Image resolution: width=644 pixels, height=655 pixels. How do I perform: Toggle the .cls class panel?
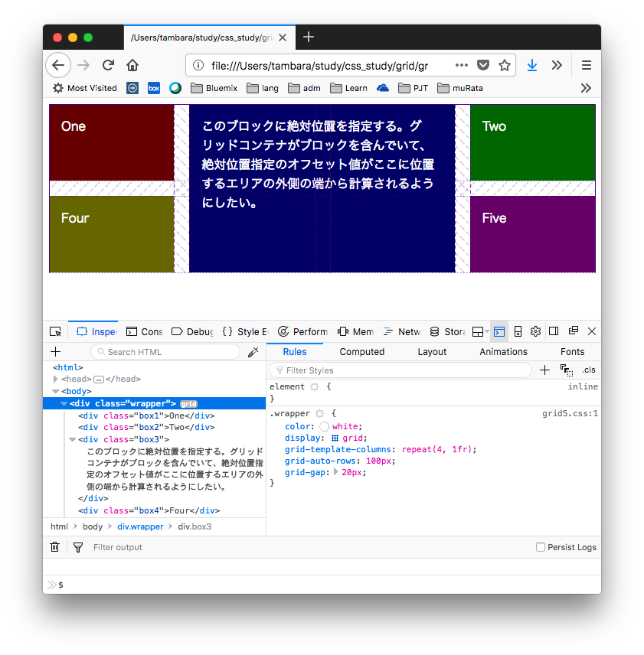(x=589, y=370)
